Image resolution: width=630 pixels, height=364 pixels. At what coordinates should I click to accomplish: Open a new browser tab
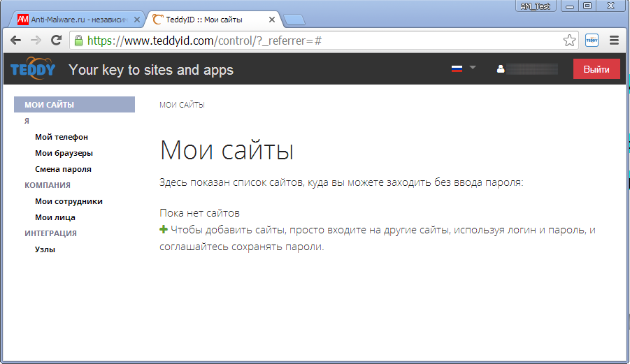coord(294,20)
